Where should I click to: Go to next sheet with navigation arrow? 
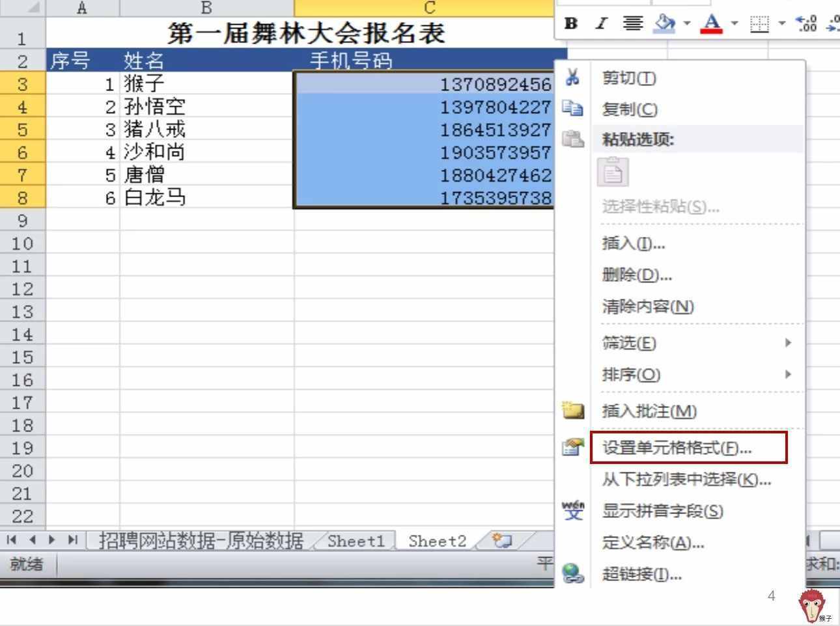point(51,540)
